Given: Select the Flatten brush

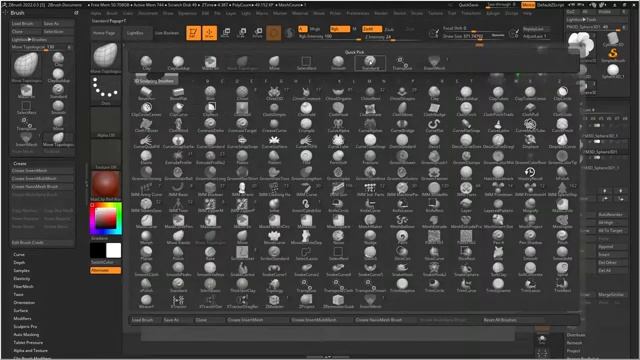Looking at the screenshot, I should pos(274,157).
